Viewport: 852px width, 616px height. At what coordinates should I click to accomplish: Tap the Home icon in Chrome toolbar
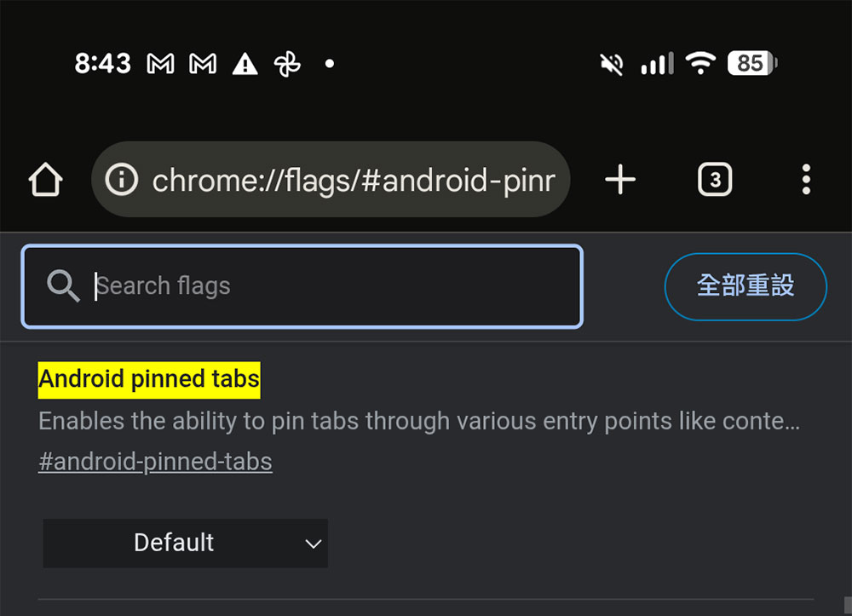point(45,179)
